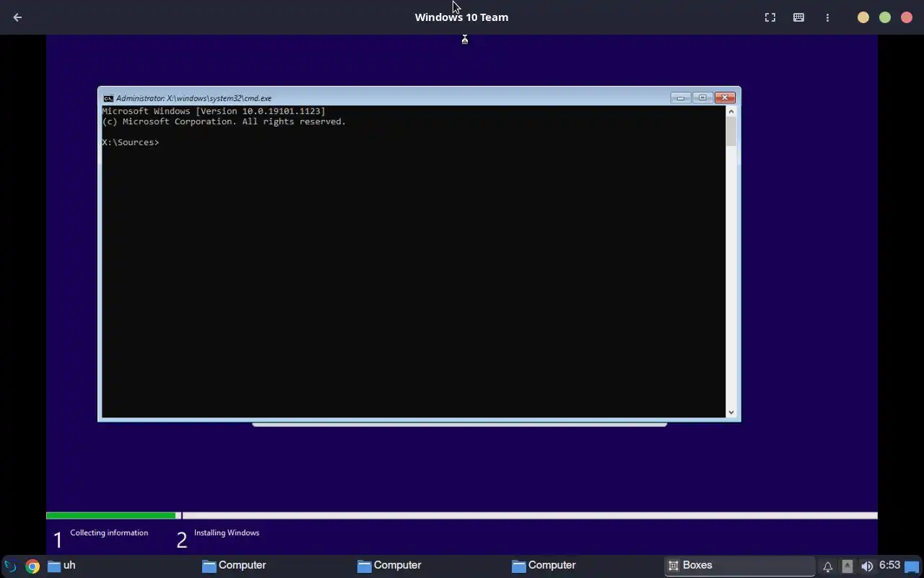This screenshot has width=924, height=578.
Task: Minimize the cmd.exe window
Action: pyautogui.click(x=680, y=98)
